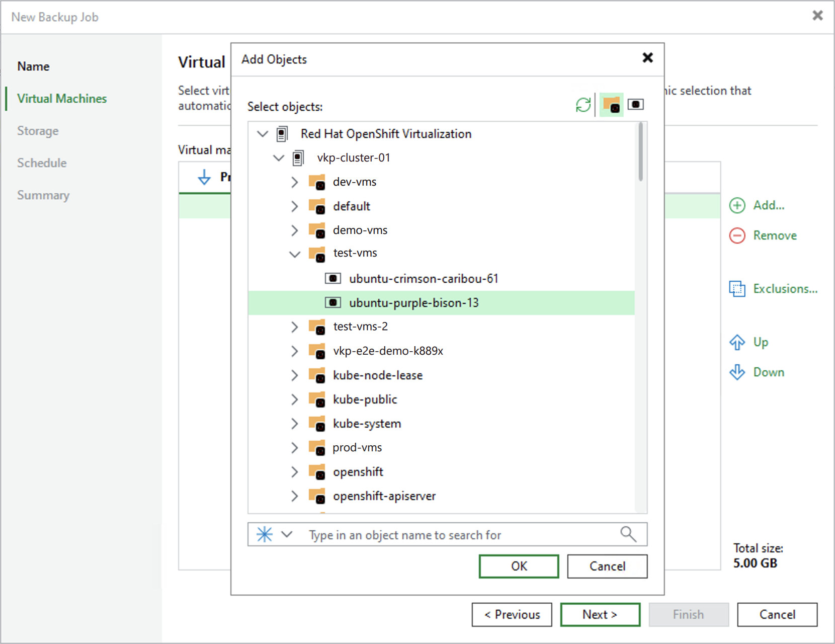Click the openshift folder icon
This screenshot has height=644, width=835.
pos(317,472)
